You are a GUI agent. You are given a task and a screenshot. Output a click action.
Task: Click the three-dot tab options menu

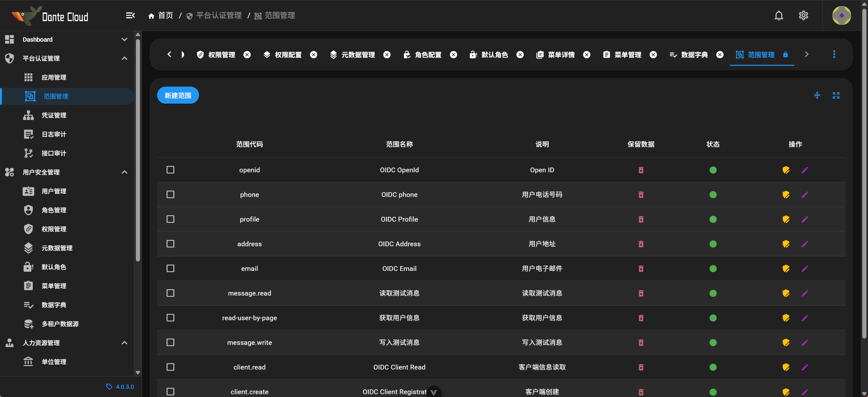834,54
